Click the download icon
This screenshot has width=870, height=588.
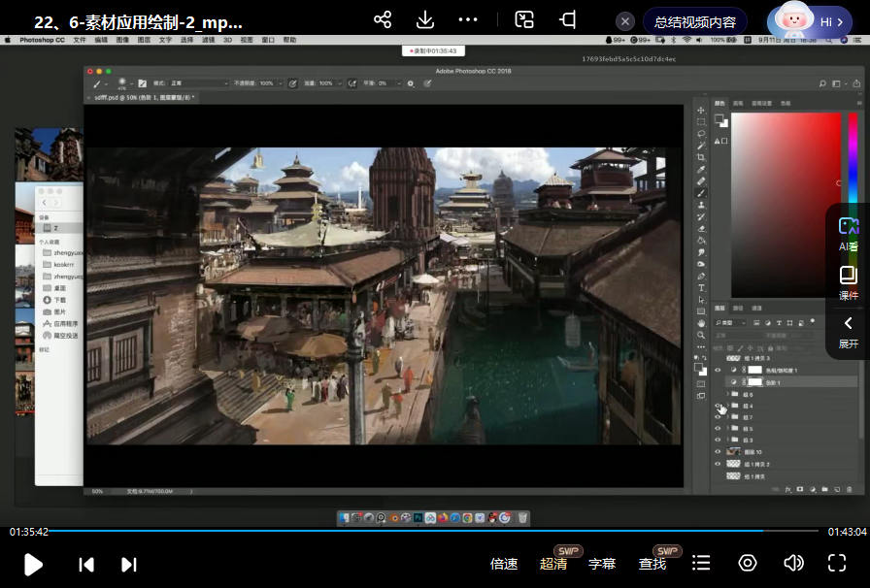pos(425,20)
